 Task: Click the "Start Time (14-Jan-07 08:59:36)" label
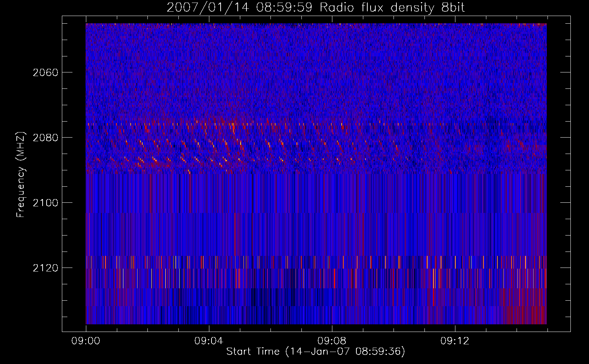(316, 352)
